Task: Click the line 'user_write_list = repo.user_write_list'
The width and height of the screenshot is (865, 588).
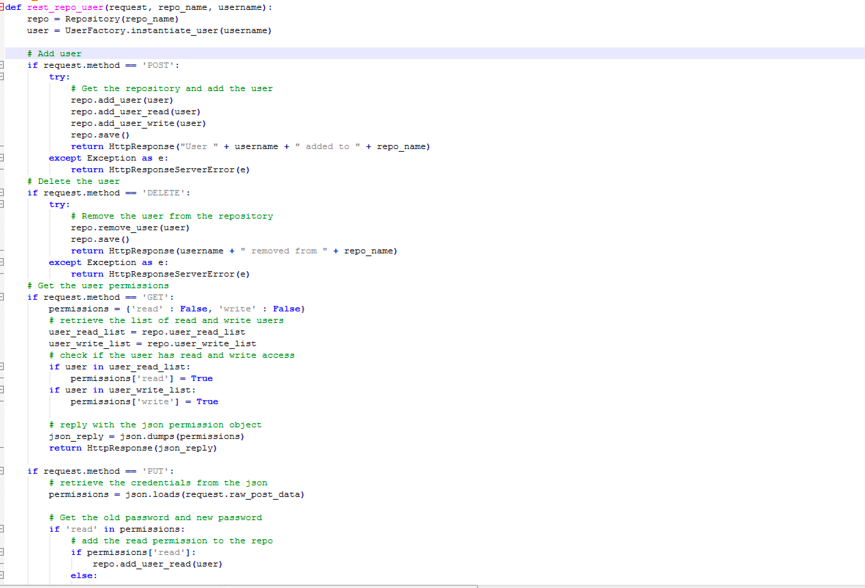Action: click(152, 343)
